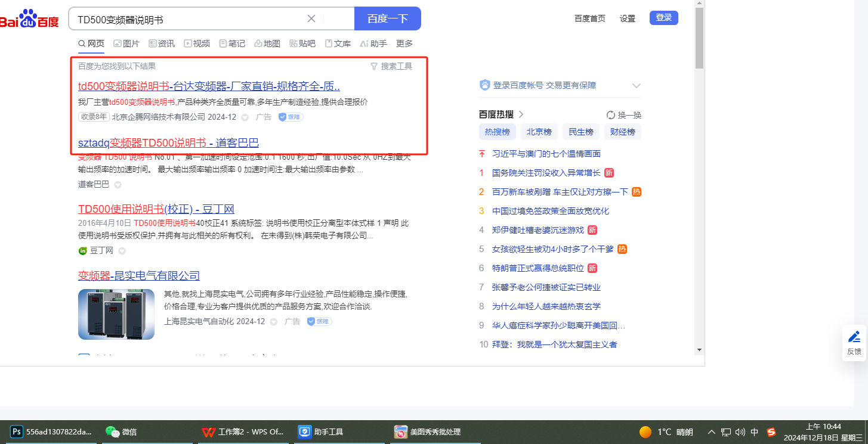The height and width of the screenshot is (444, 868).
Task: Switch to the 视频 tab
Action: pos(197,44)
